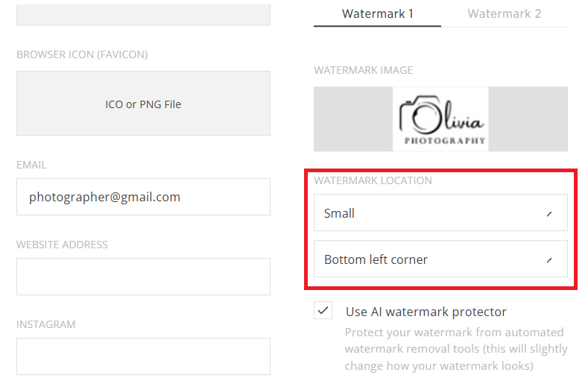This screenshot has width=588, height=381.
Task: Click the Browser Icon (Favicon) label
Action: (x=82, y=54)
